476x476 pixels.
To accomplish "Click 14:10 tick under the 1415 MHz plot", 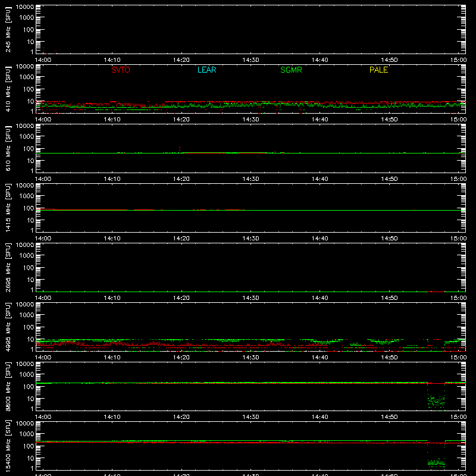I will coord(112,239).
